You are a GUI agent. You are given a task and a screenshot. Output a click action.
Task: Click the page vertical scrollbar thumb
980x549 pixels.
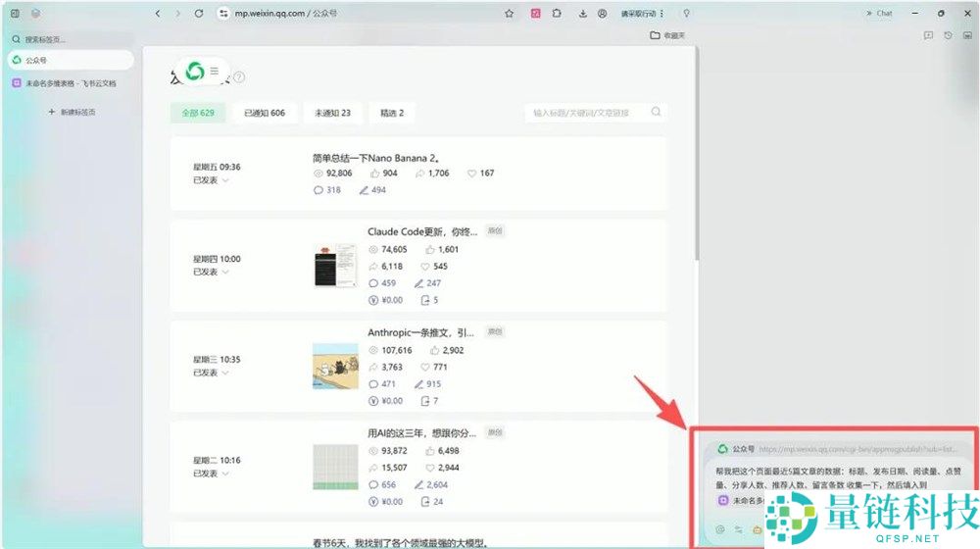(696, 153)
